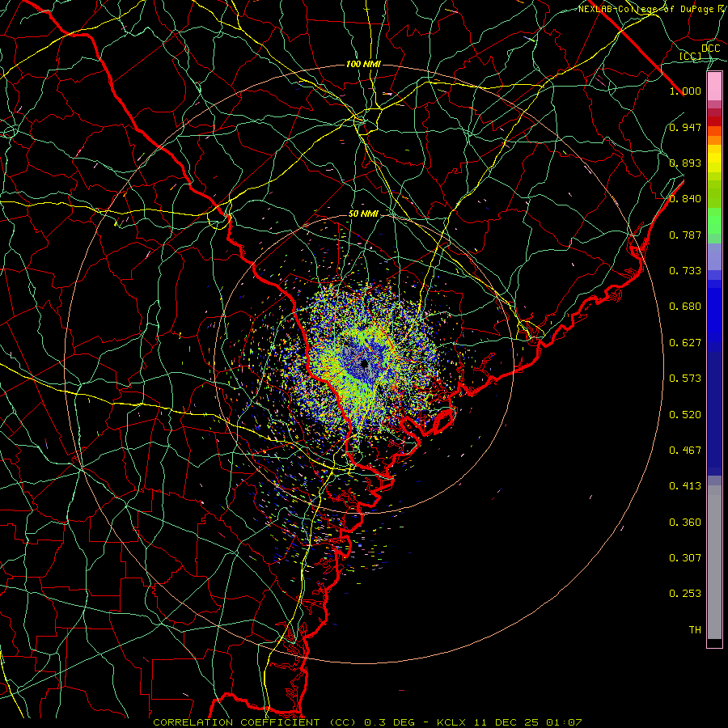728x728 pixels.
Task: Click the 0.360 scale value
Action: coord(685,523)
